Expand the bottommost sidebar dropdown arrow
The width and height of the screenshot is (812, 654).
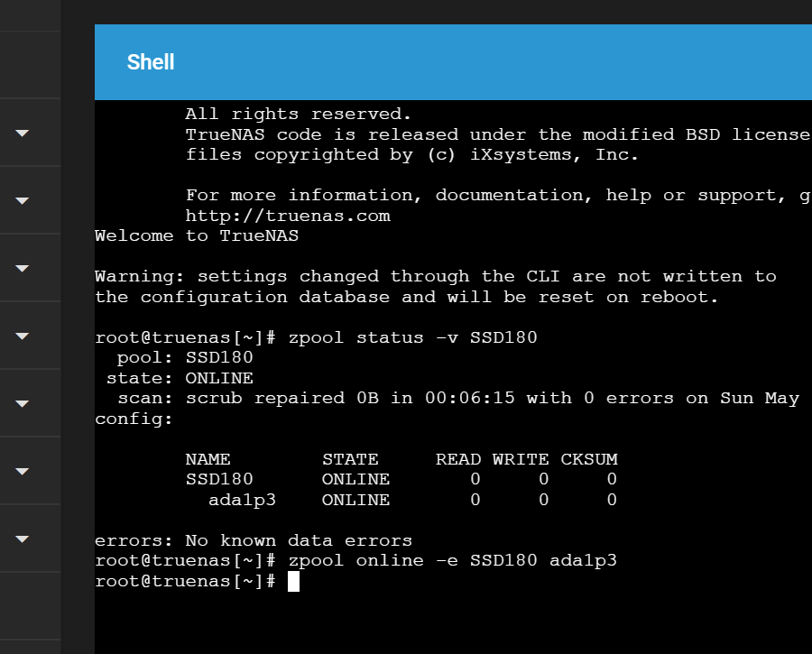22,539
